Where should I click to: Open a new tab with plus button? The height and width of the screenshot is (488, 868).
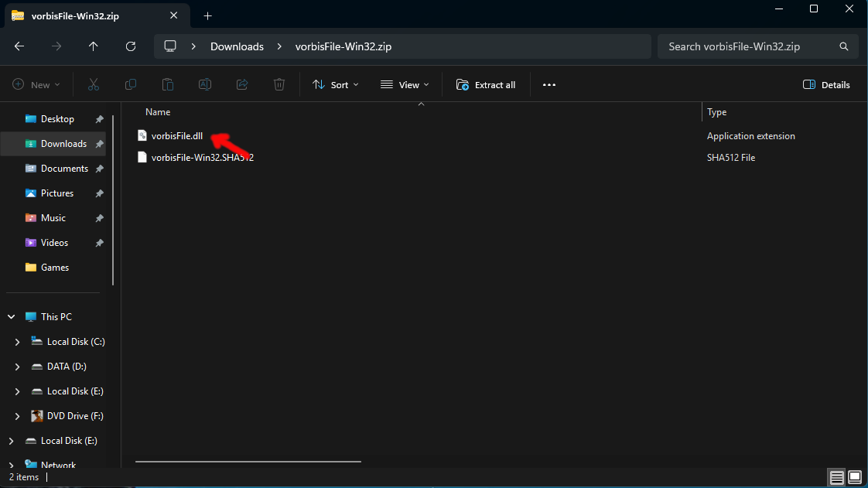point(207,16)
